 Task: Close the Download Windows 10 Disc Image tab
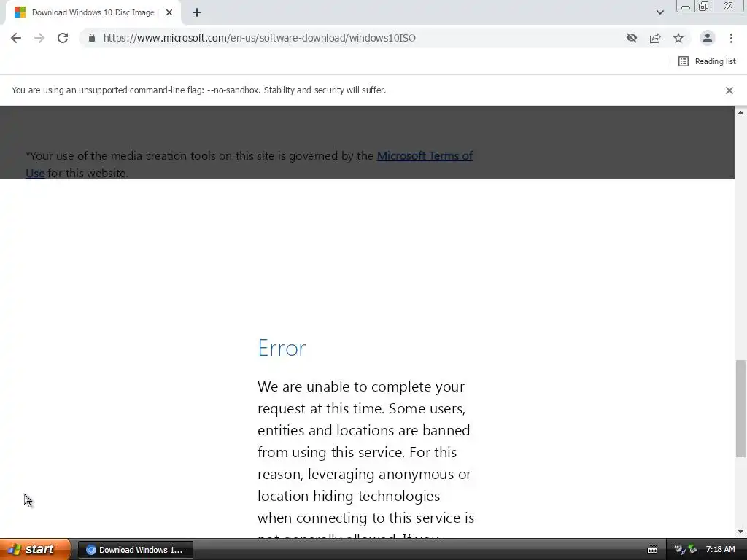[x=169, y=13]
